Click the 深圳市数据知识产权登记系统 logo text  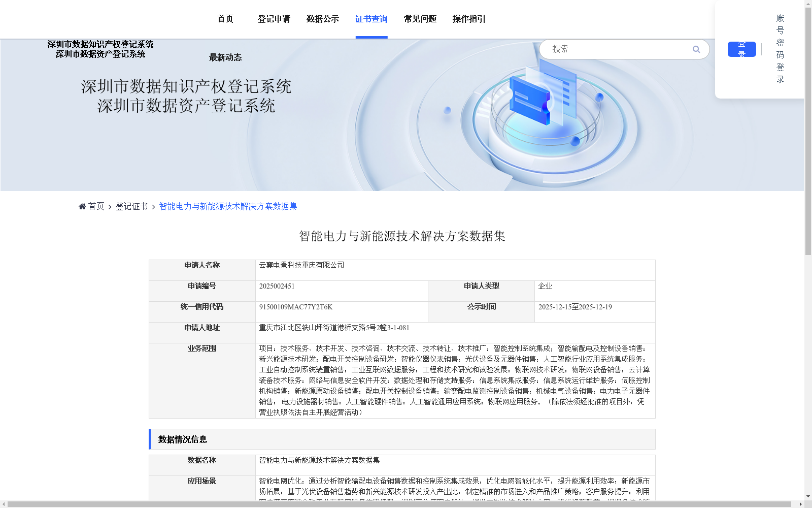click(x=100, y=45)
